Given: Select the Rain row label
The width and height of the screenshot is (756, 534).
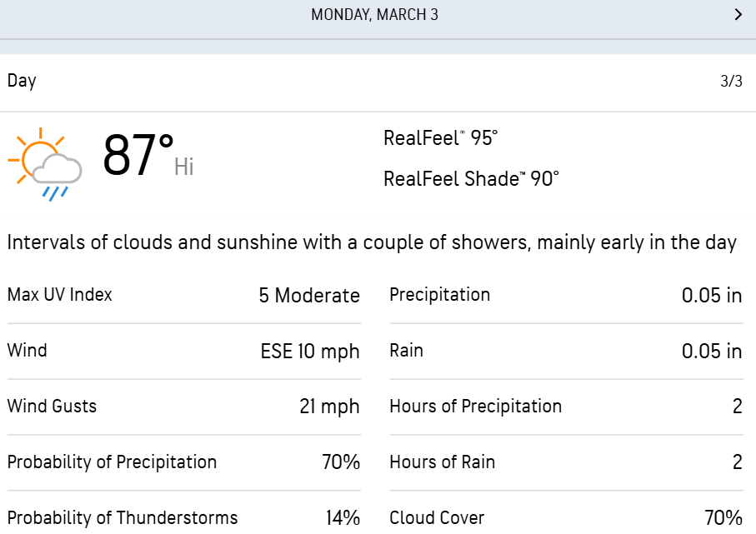Looking at the screenshot, I should (x=407, y=351).
